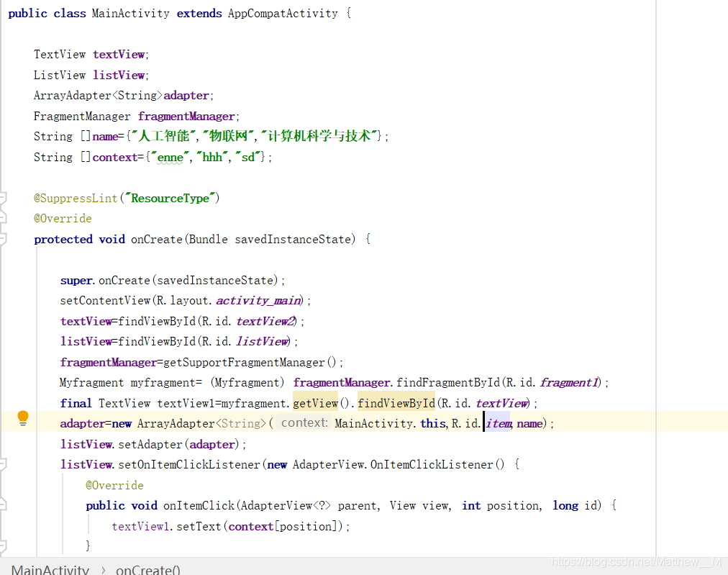The image size is (728, 575).
Task: Click the "sd" string literal
Action: pyautogui.click(x=248, y=158)
